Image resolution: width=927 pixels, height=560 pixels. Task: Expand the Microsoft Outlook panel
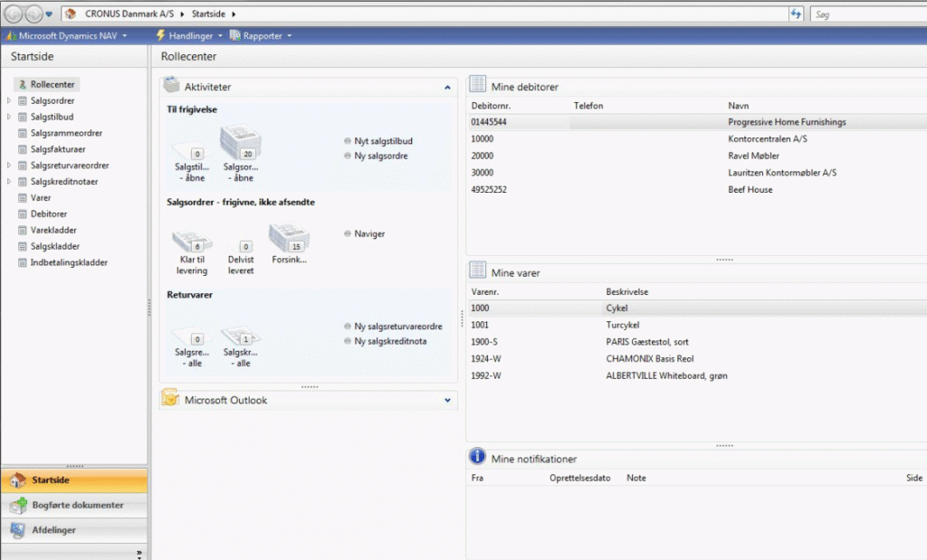447,401
